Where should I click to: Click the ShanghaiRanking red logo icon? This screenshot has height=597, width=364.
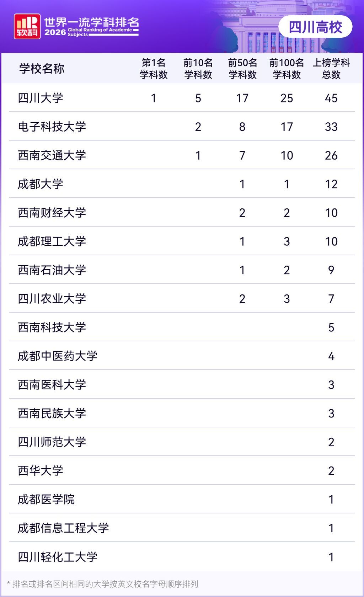[x=27, y=26]
